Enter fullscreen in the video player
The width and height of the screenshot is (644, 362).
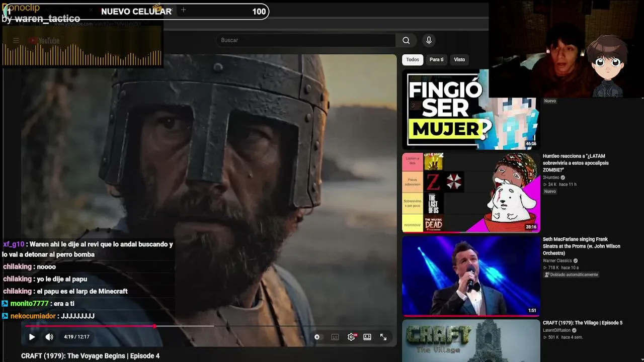[383, 337]
